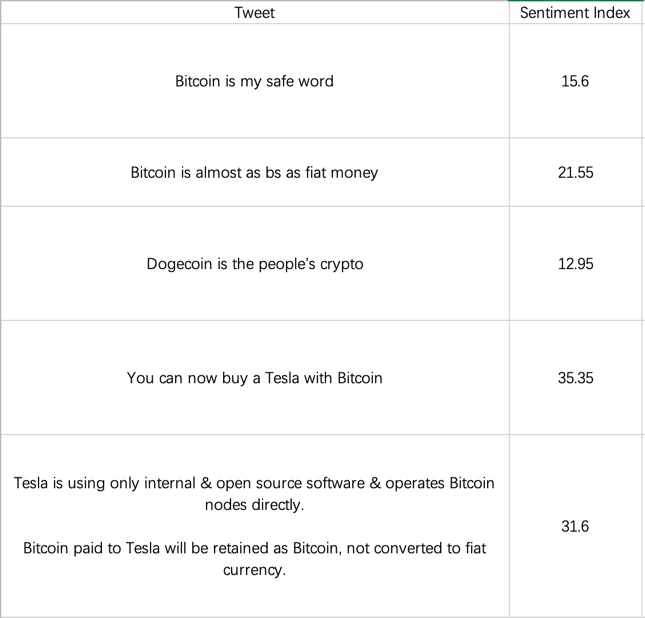Select the Tweet header cell
645x618 pixels.
(x=255, y=12)
